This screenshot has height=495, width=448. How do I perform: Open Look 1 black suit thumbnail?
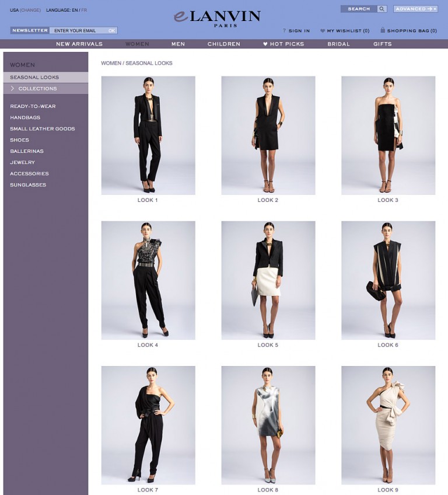coord(148,135)
